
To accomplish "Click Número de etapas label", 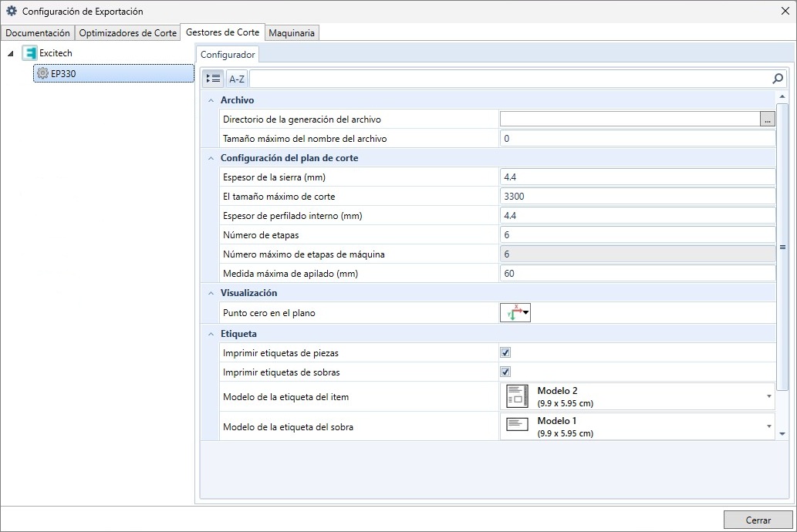I will pos(261,235).
